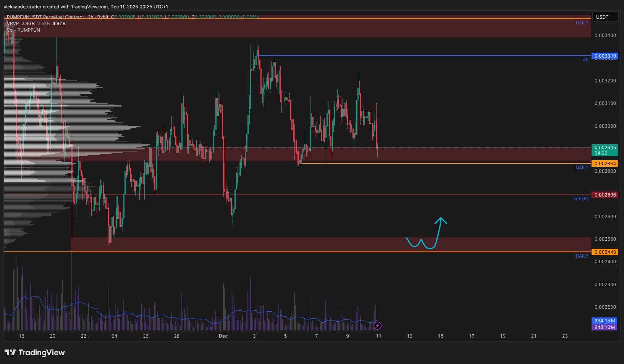Click the 0.002500 price axis tick
624x364 pixels.
pyautogui.click(x=605, y=239)
